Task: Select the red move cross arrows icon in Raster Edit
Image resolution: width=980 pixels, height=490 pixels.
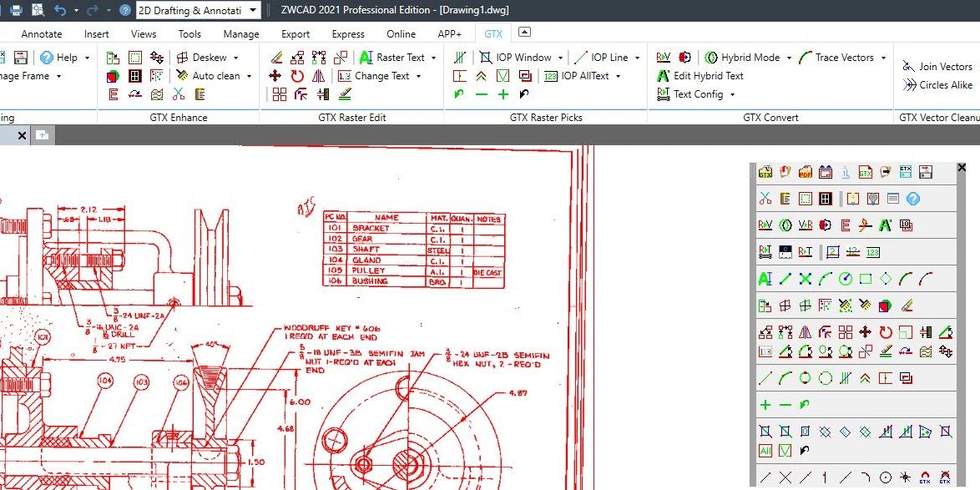Action: coord(275,76)
